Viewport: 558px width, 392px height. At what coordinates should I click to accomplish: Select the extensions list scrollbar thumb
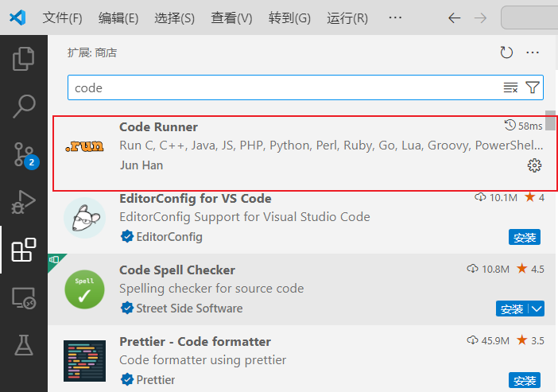point(551,120)
